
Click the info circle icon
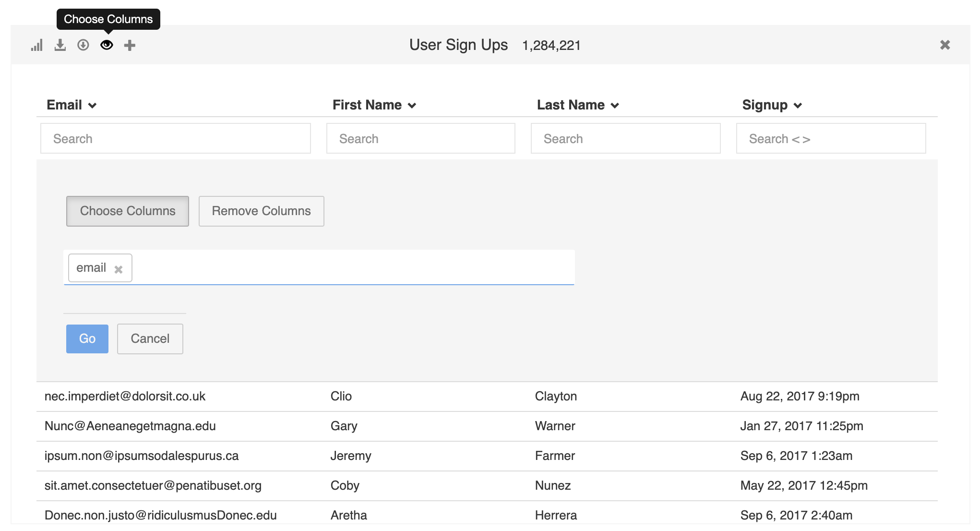tap(83, 45)
